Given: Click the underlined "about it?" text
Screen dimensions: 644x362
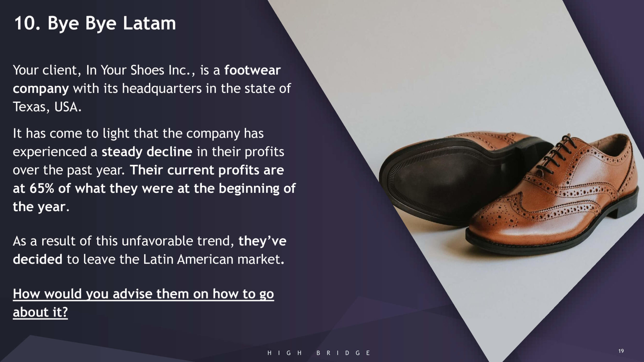Looking at the screenshot, I should 40,312.
